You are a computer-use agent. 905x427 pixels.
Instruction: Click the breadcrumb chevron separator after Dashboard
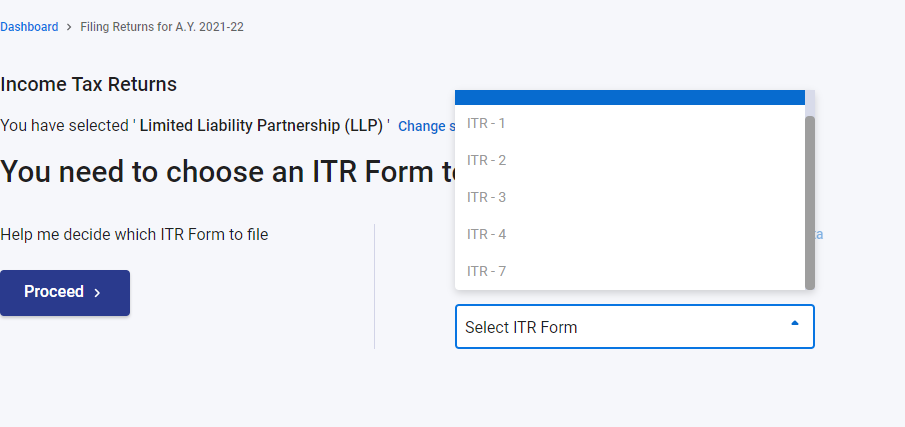click(69, 27)
